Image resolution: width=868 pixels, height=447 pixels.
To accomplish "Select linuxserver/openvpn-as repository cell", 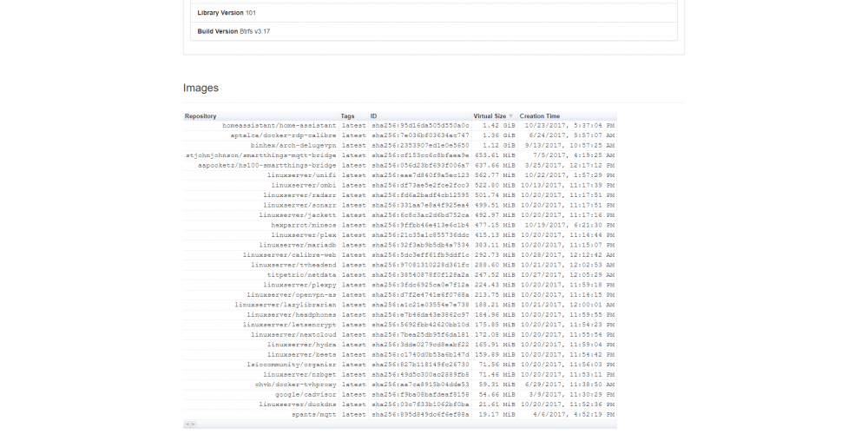I will 291,295.
